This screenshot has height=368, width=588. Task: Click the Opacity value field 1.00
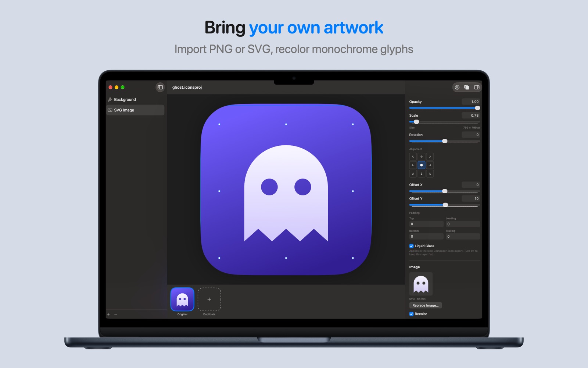pos(471,102)
